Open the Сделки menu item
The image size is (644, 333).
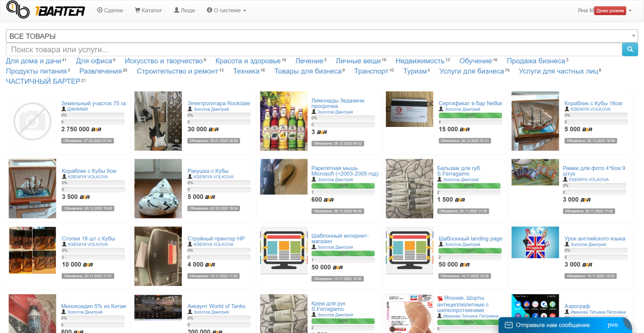point(110,10)
